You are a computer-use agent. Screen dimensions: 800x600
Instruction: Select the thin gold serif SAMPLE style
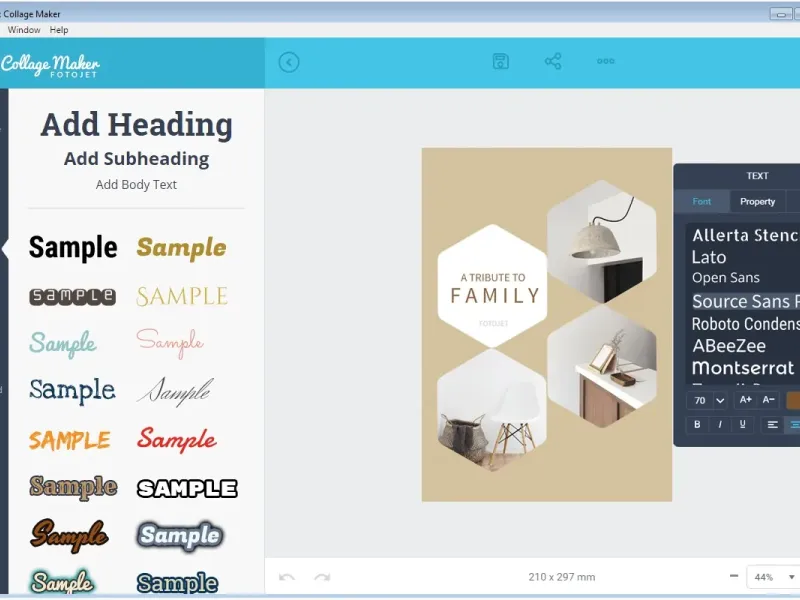point(182,296)
